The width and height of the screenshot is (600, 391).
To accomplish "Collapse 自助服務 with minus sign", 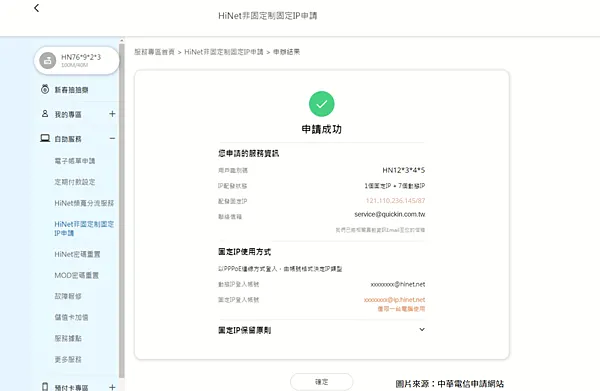I will [112, 138].
